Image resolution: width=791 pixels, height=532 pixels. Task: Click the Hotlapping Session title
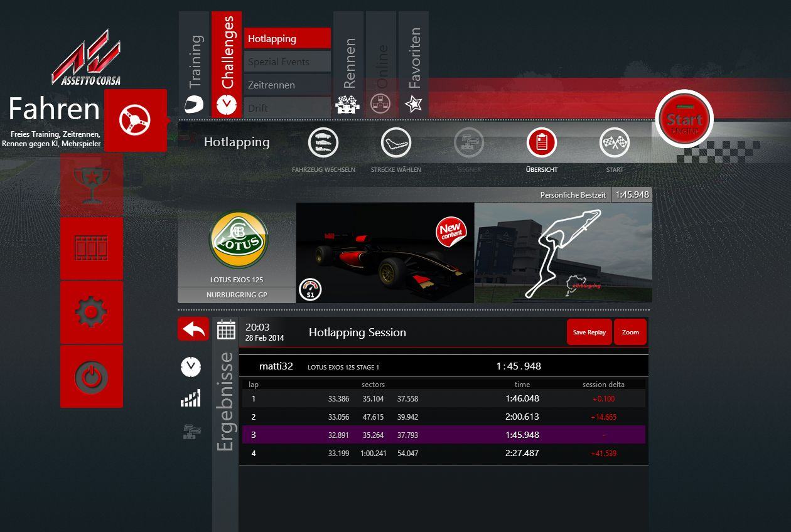[x=357, y=332]
